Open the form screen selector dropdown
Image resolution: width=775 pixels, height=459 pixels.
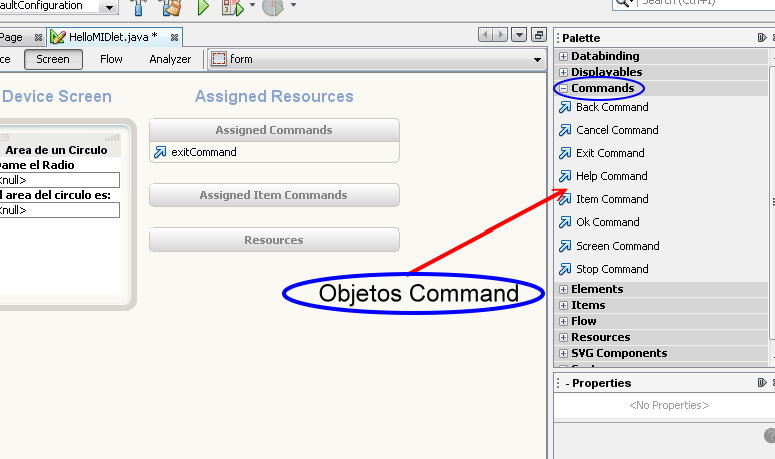pyautogui.click(x=537, y=60)
